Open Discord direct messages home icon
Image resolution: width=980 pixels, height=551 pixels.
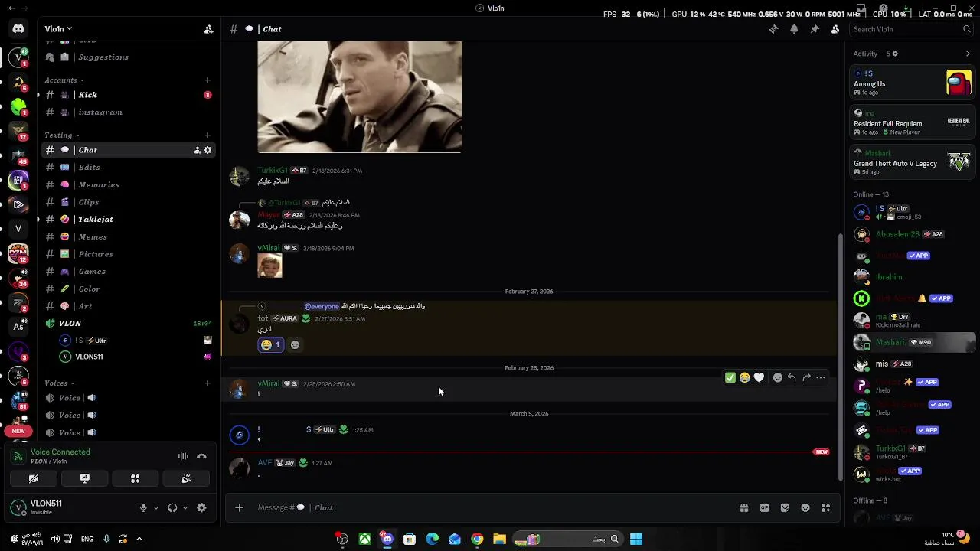[18, 29]
